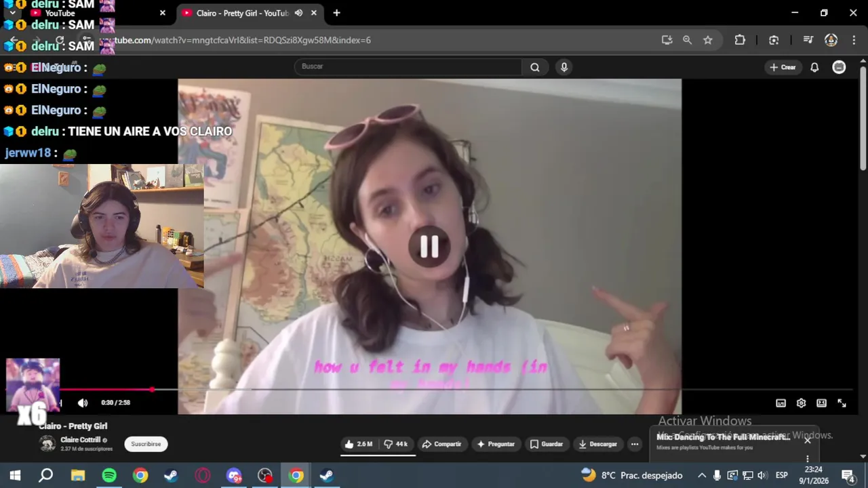Click the Descargar download button
The image size is (868, 488).
(597, 444)
